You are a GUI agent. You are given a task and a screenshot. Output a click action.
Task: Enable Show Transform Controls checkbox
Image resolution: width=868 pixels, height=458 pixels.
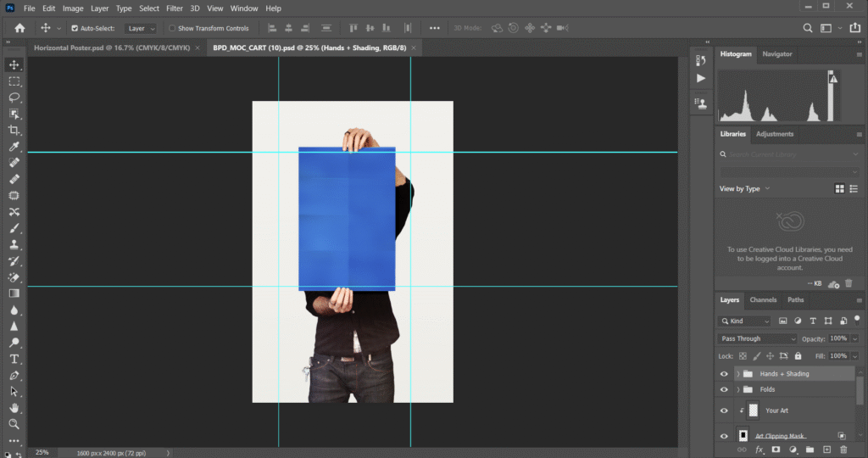[171, 28]
